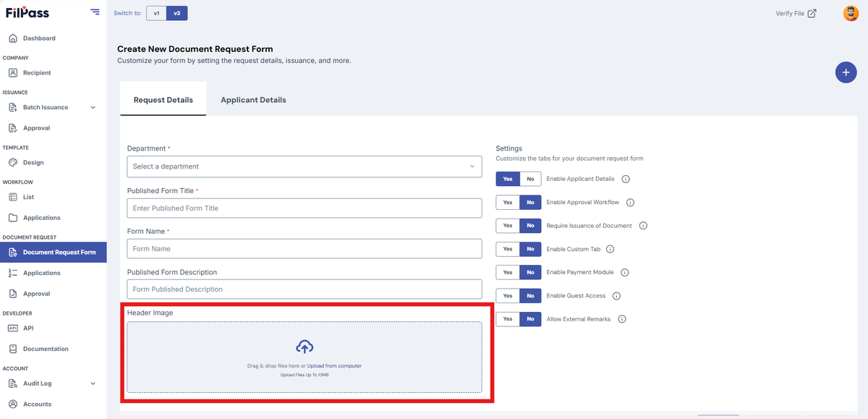
Task: Show info for Enable Custom Tab
Action: tap(610, 249)
